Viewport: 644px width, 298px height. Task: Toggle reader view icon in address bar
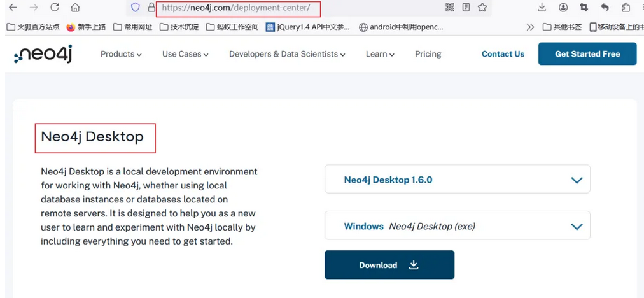coord(466,7)
